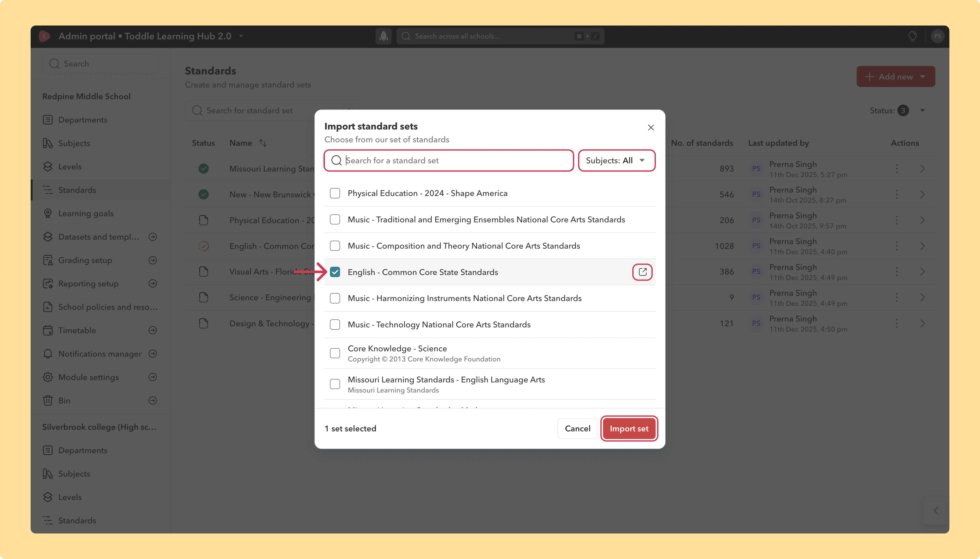Click the Module settings arrow icon
Viewport: 980px width, 559px height.
click(x=153, y=377)
